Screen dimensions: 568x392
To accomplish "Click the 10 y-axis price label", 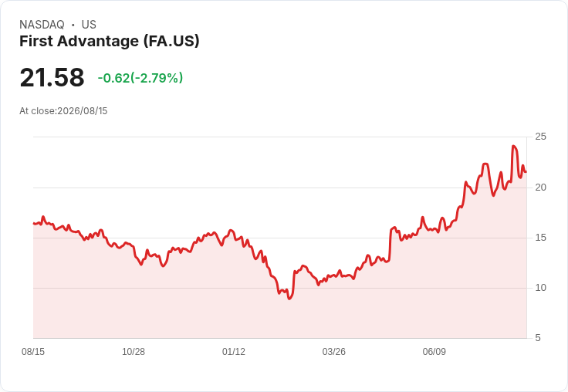I will (540, 288).
